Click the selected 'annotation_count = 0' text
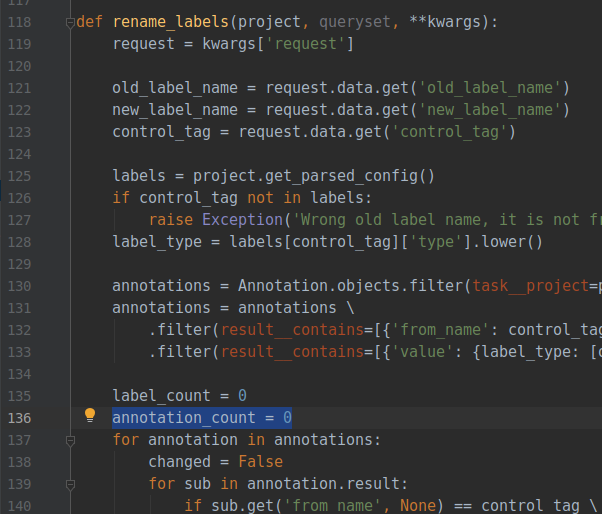The width and height of the screenshot is (602, 514). point(202,418)
